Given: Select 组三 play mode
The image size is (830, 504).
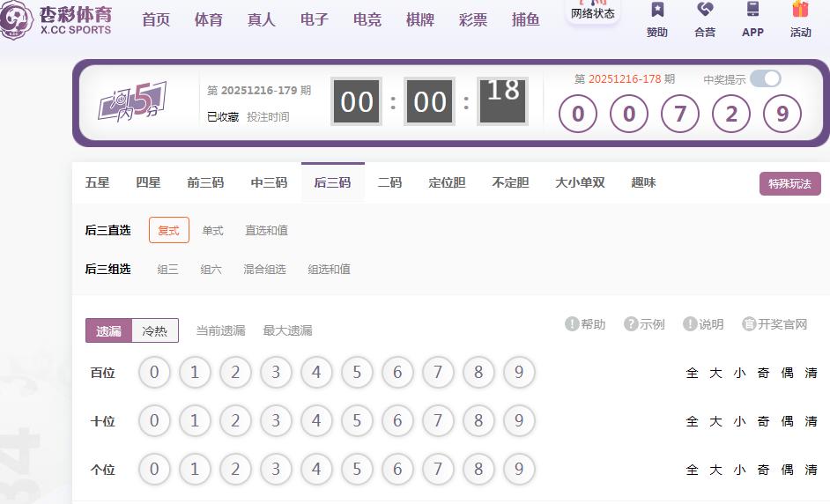Looking at the screenshot, I should point(167,269).
